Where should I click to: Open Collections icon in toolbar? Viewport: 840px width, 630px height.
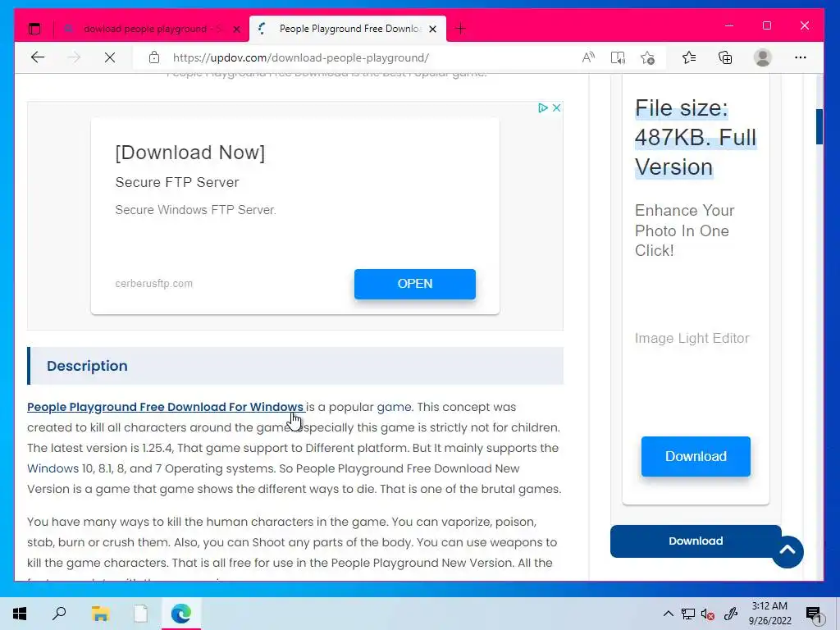[725, 57]
